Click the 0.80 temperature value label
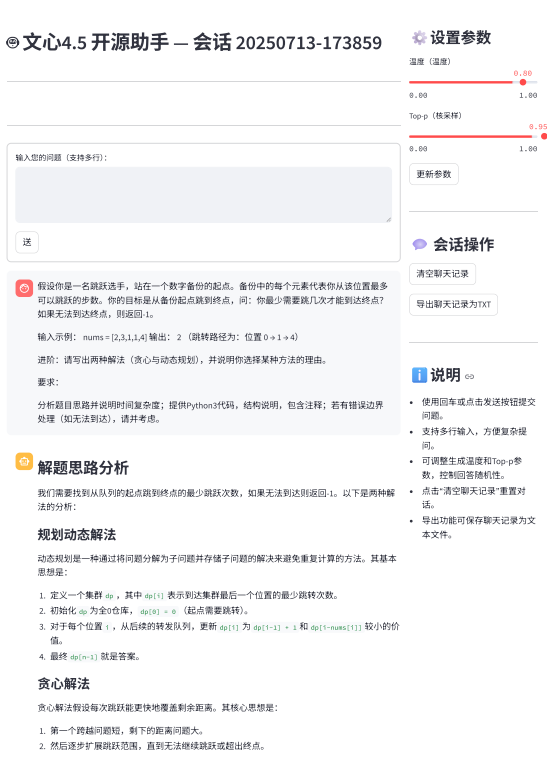 click(x=522, y=73)
